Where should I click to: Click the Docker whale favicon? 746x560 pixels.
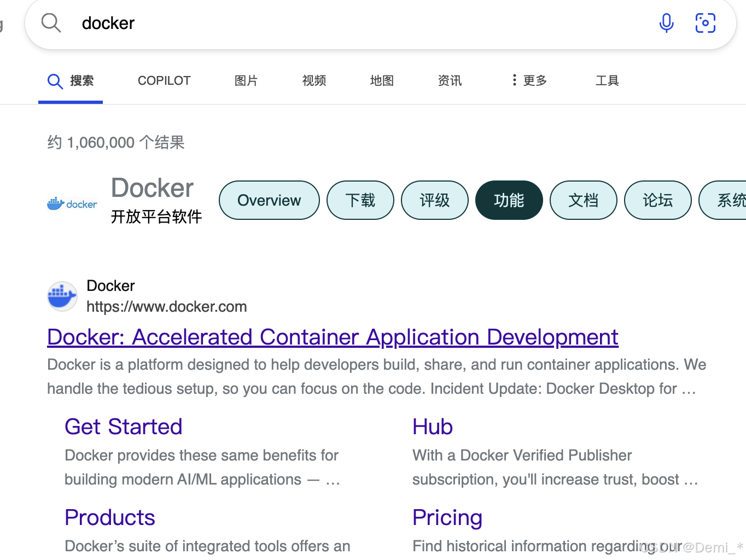click(x=62, y=296)
